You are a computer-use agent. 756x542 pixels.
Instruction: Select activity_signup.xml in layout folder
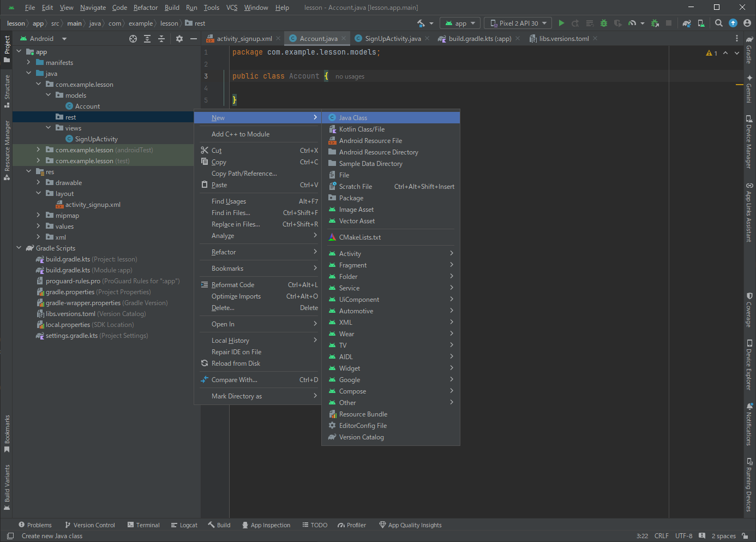click(x=93, y=205)
